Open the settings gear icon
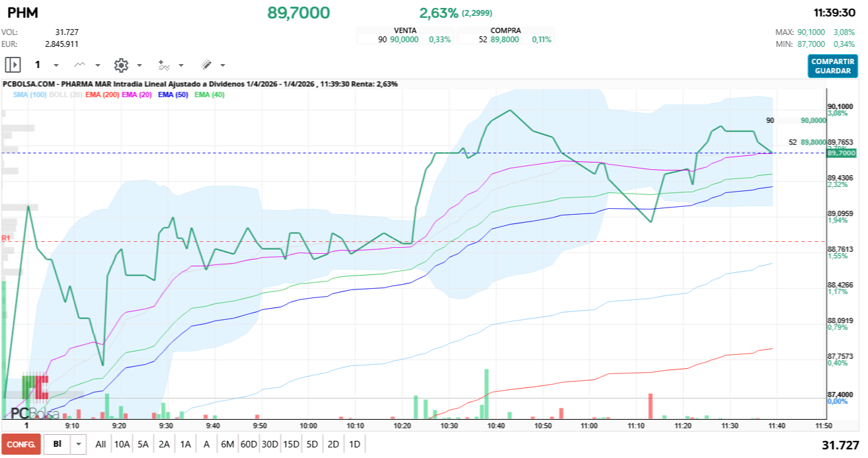 [x=120, y=65]
